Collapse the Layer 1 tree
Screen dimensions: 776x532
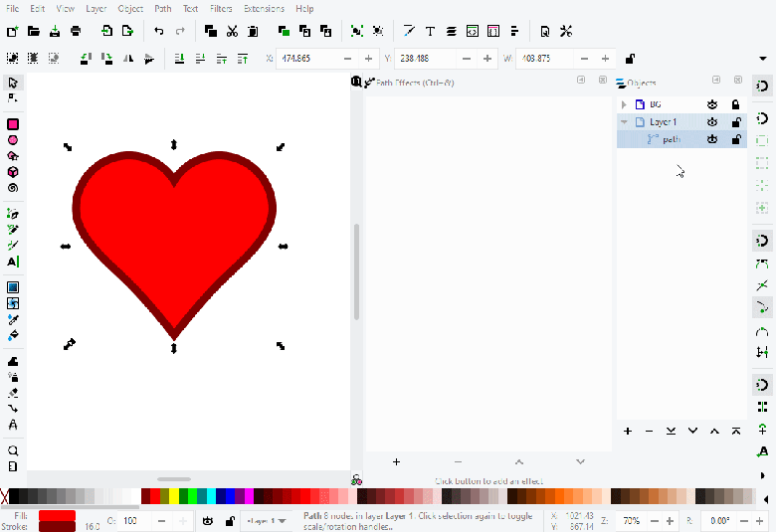pos(624,122)
